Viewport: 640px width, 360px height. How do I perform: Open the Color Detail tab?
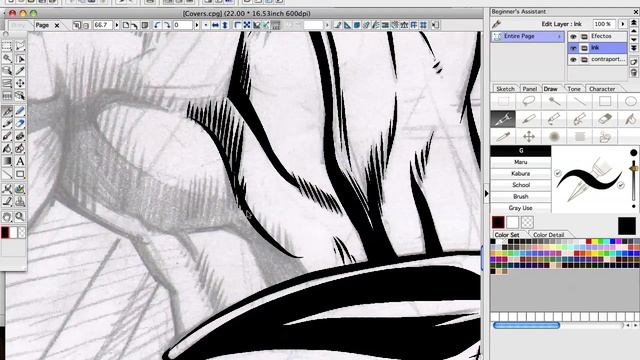(549, 235)
